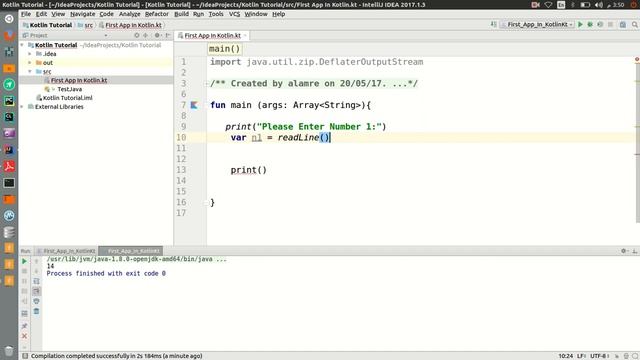
Task: Open the Analyze menu
Action: pyautogui.click(x=129, y=14)
